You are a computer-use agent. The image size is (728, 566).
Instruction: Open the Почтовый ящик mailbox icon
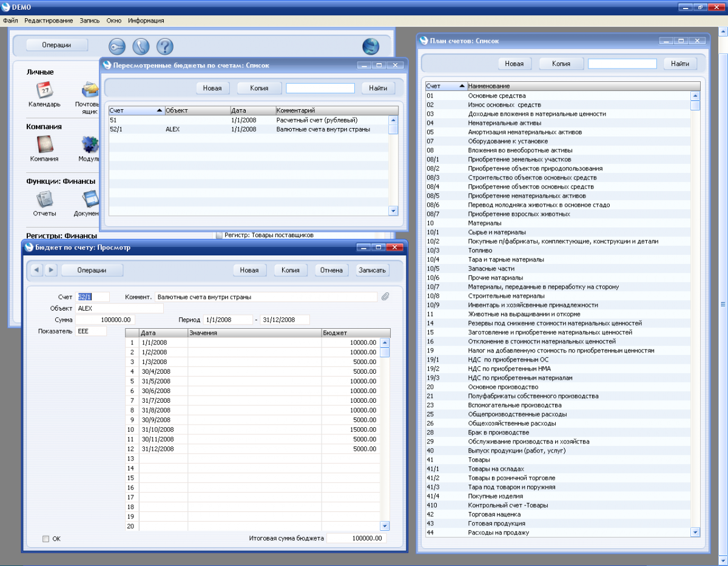click(90, 90)
